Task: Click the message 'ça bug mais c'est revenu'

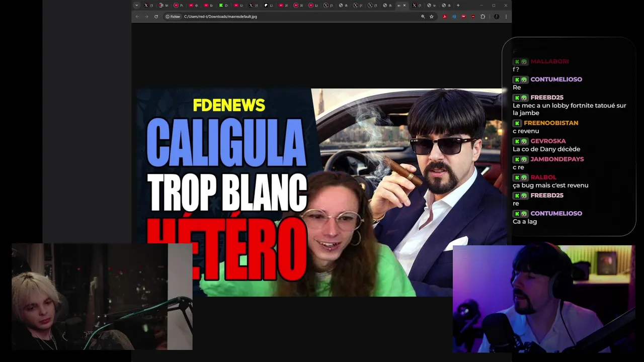Action: point(550,185)
